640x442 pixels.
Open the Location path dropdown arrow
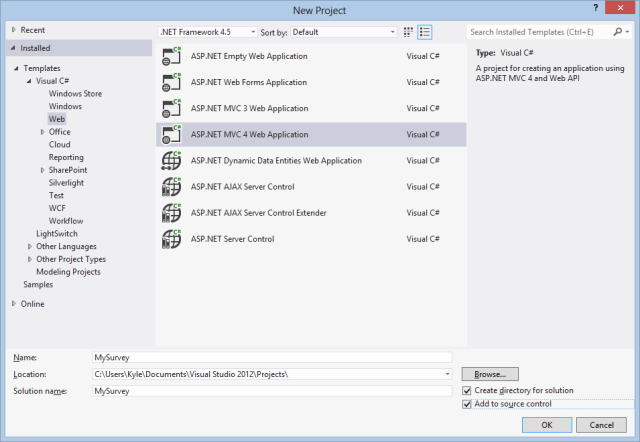tap(447, 374)
